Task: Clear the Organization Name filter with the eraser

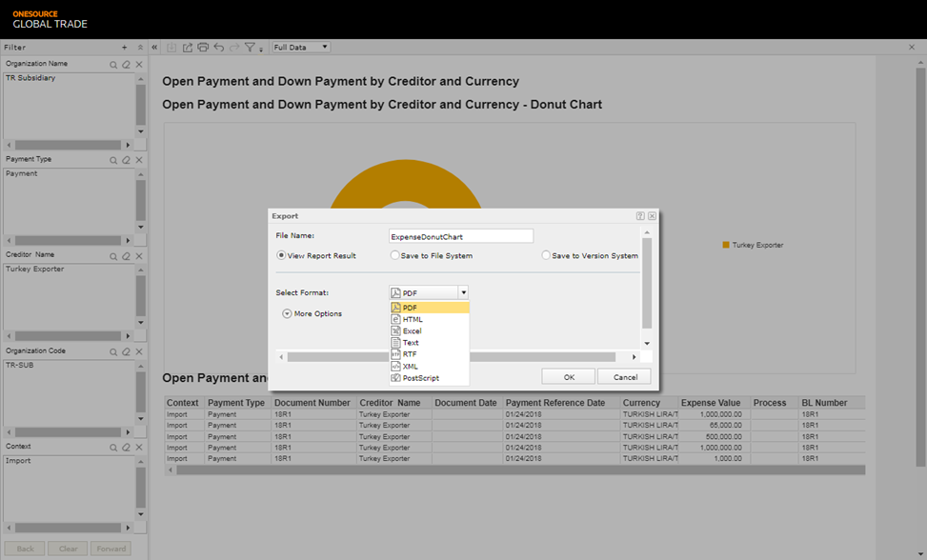Action: point(126,65)
